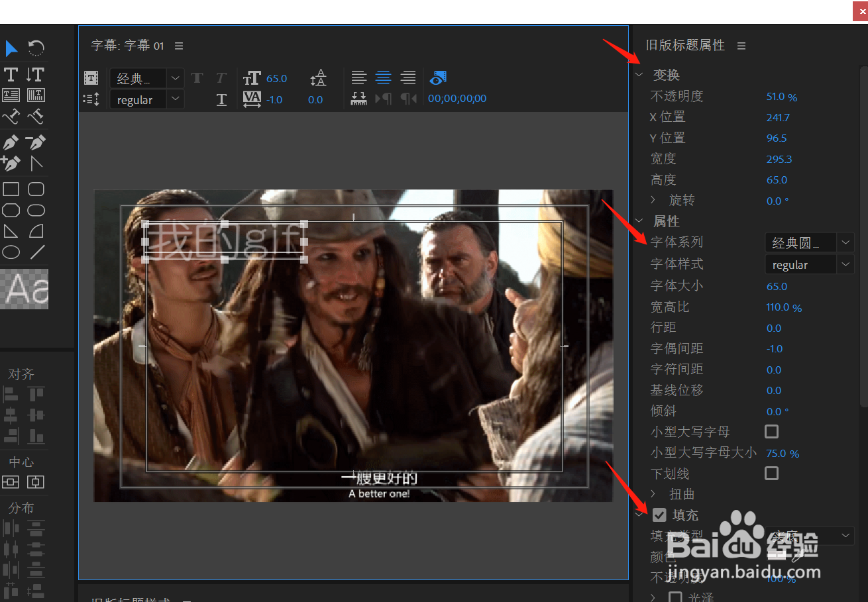This screenshot has width=868, height=602.
Task: Click the 宽高比 value 110.0 %
Action: [784, 307]
